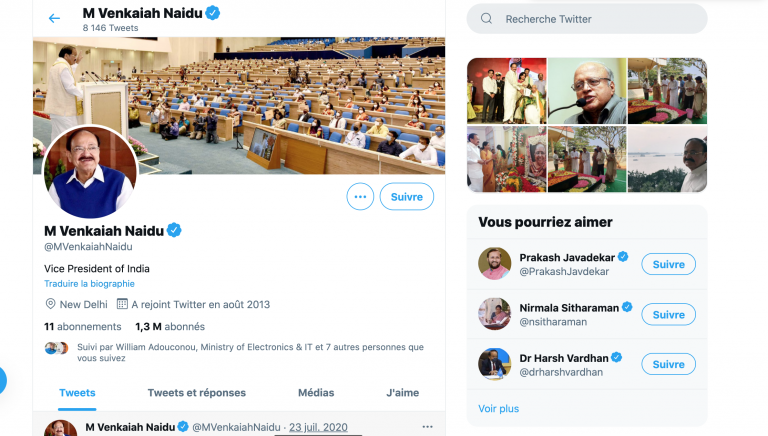Click Dr Harsh Vardhan's avatar

point(495,364)
